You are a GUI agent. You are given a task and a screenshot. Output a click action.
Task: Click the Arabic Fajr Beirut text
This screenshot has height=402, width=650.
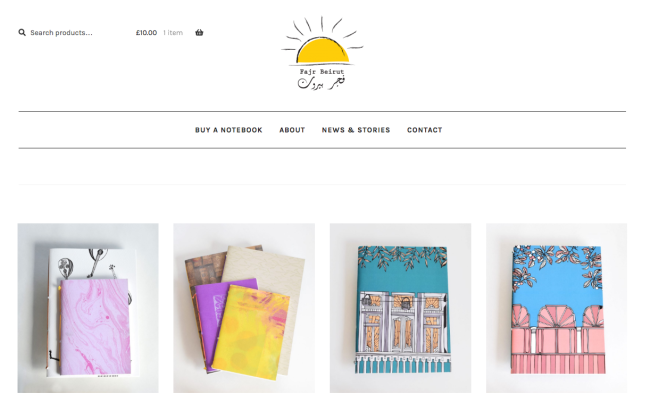(321, 83)
